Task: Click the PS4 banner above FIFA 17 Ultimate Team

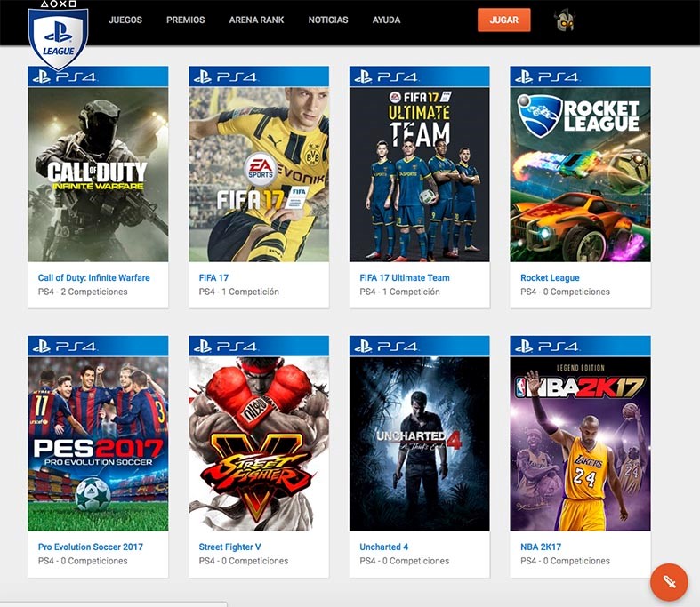Action: pos(419,76)
